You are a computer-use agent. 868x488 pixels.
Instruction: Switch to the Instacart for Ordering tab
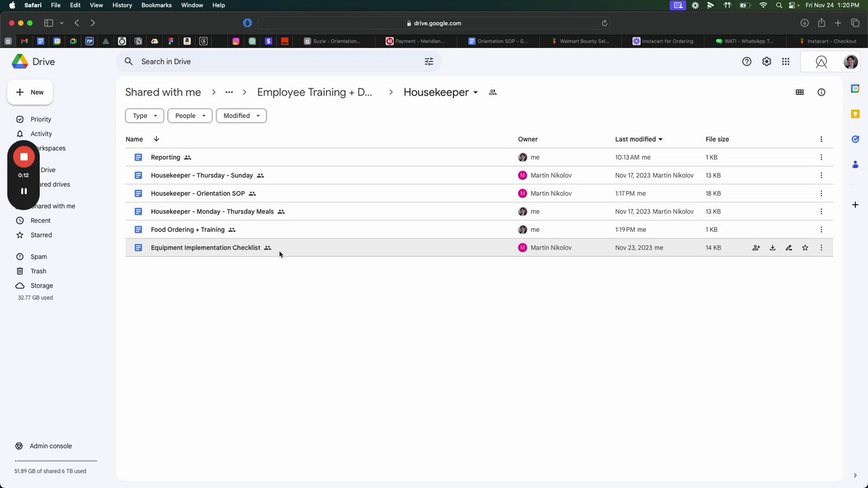pos(663,41)
